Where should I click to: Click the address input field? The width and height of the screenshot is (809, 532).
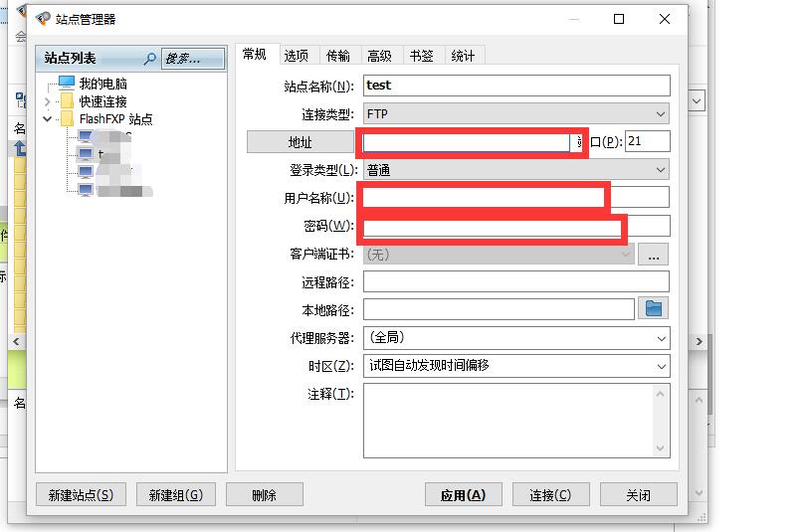pyautogui.click(x=467, y=142)
